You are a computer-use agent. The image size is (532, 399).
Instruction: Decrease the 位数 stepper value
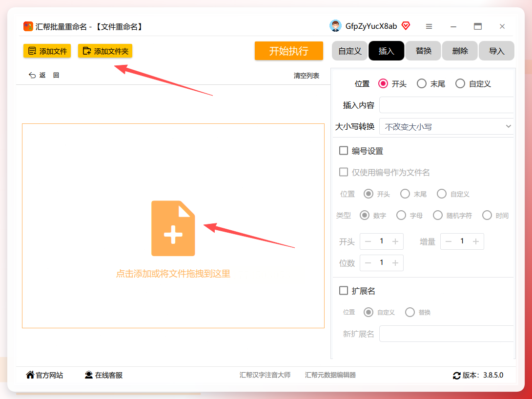368,263
